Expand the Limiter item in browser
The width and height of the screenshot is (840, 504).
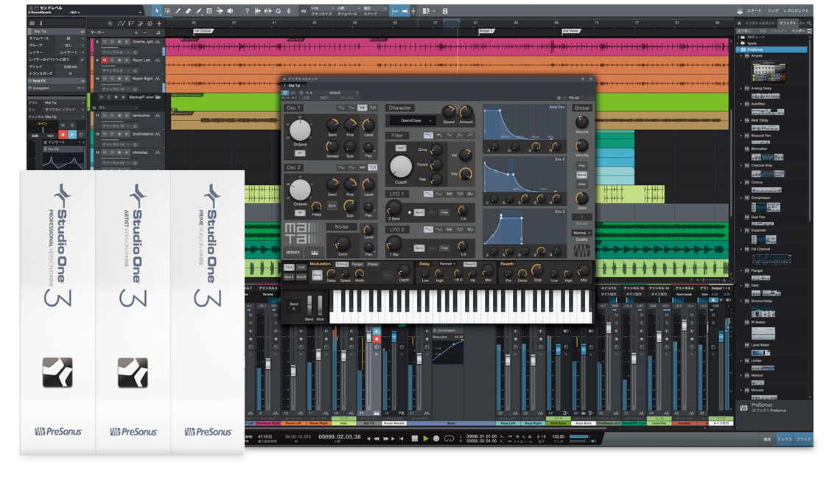[741, 360]
